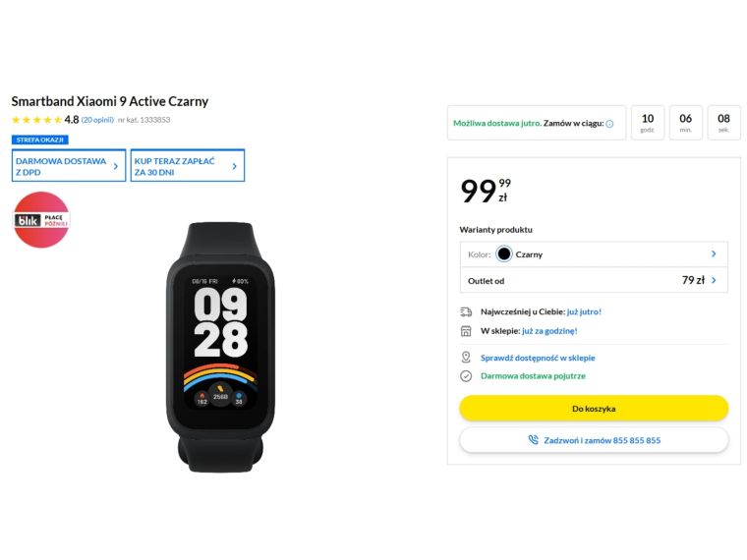The width and height of the screenshot is (747, 560).
Task: Click the location pin icon
Action: pyautogui.click(x=466, y=358)
